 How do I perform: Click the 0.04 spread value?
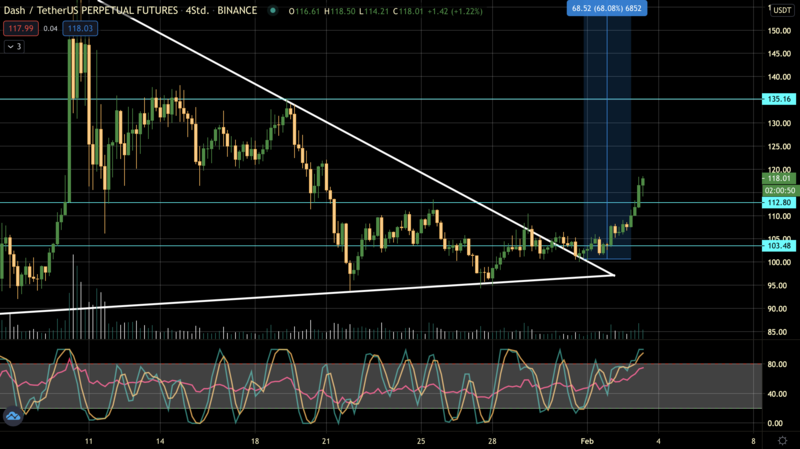click(x=51, y=29)
